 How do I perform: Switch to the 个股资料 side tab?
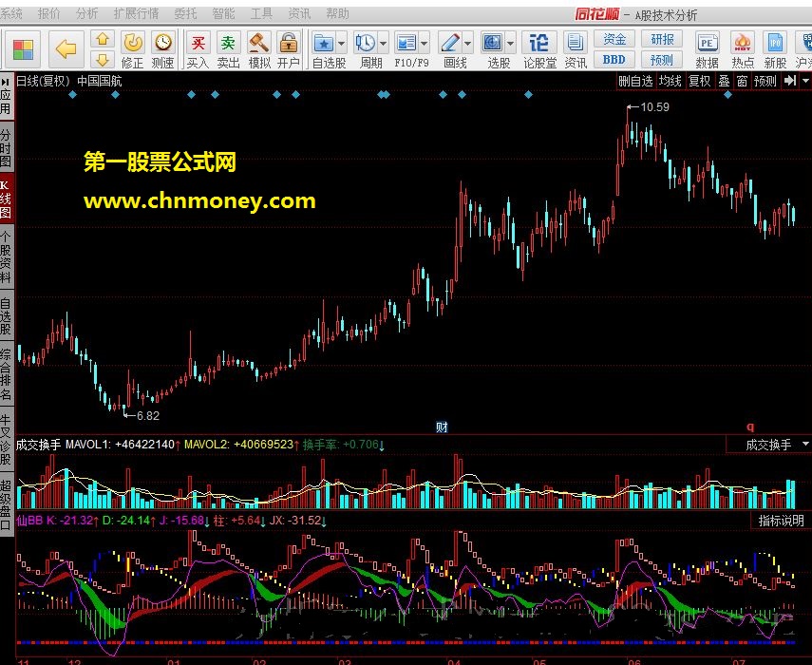click(6, 257)
